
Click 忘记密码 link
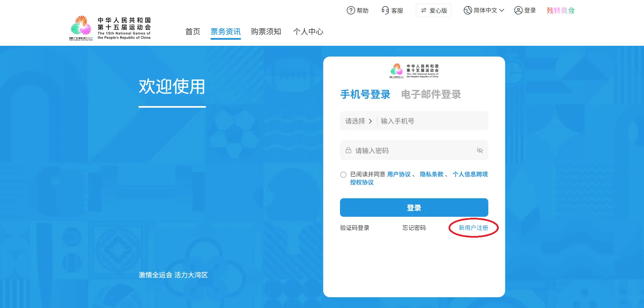click(x=414, y=228)
